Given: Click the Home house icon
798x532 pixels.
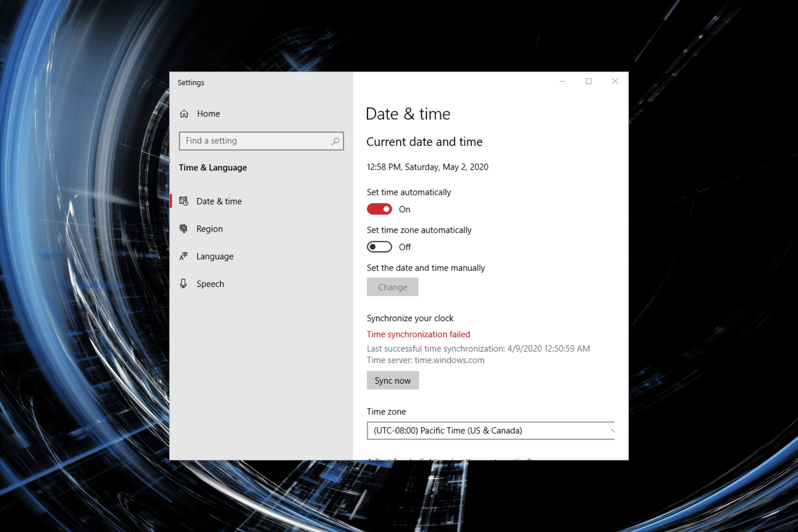Looking at the screenshot, I should pos(184,113).
